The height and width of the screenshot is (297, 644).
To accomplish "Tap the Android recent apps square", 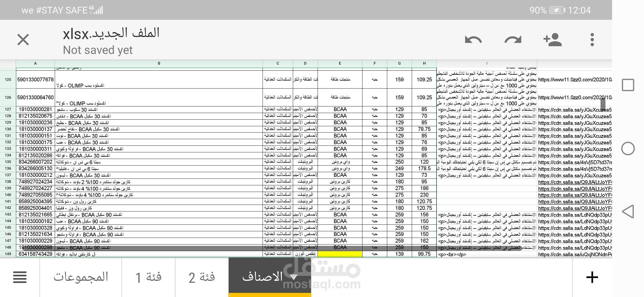I will pyautogui.click(x=628, y=85).
